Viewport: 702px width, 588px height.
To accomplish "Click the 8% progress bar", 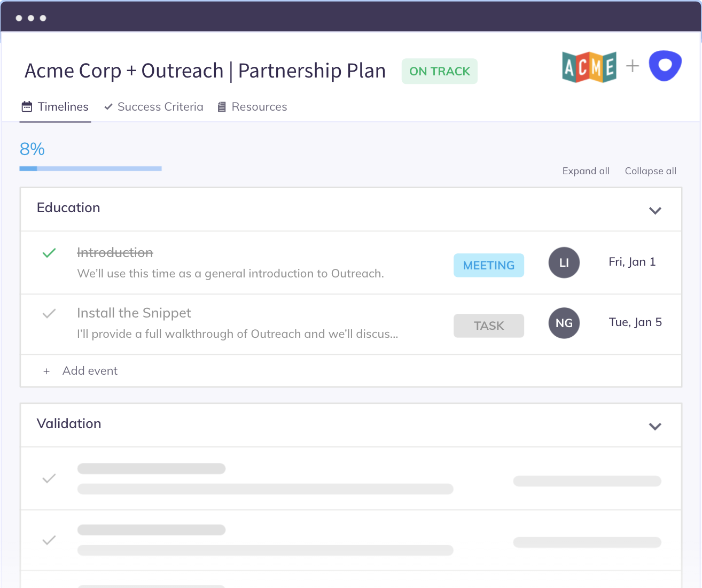I will 90,168.
